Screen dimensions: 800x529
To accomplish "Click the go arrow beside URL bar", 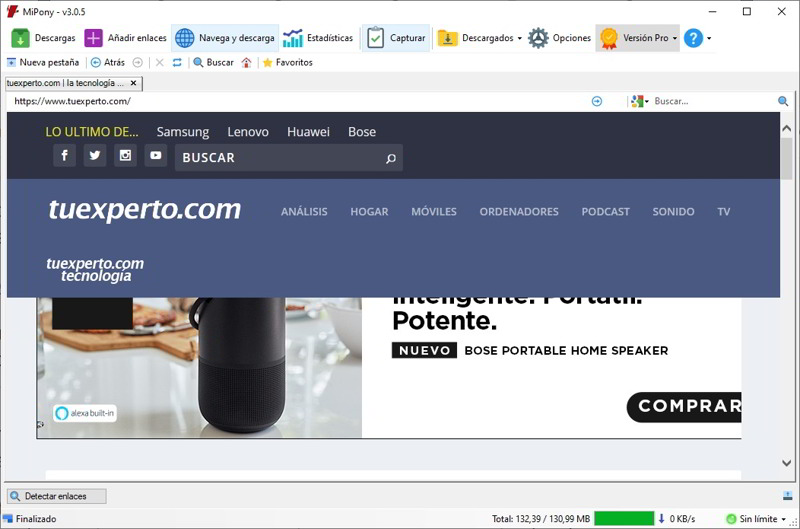I will pos(597,101).
